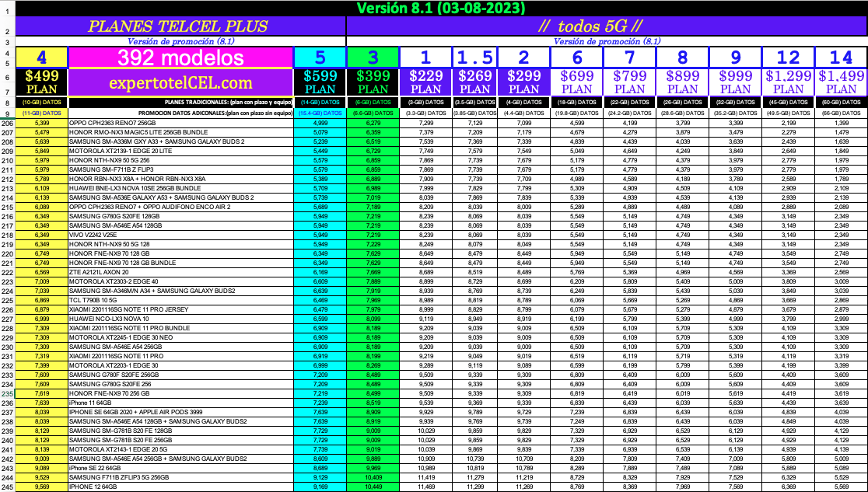Click 6,519 in the SAMSUNG GXY A33 row

pos(373,141)
